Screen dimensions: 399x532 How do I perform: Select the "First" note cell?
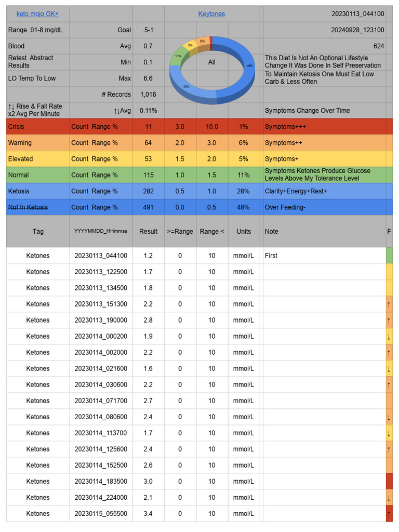point(325,256)
